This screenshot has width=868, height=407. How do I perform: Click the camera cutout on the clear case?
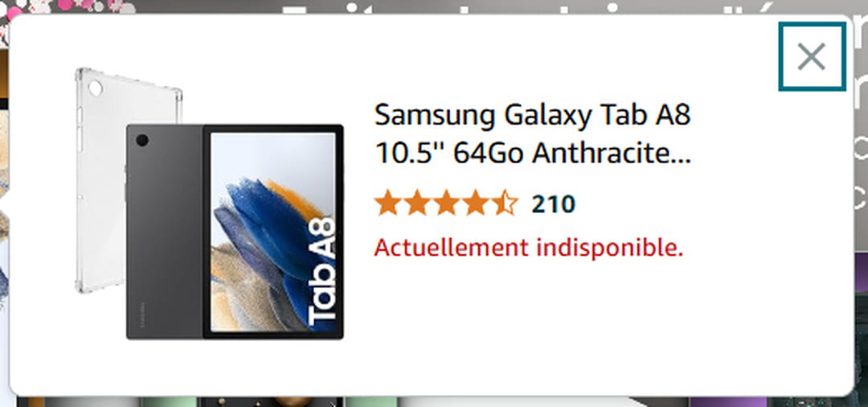(95, 88)
